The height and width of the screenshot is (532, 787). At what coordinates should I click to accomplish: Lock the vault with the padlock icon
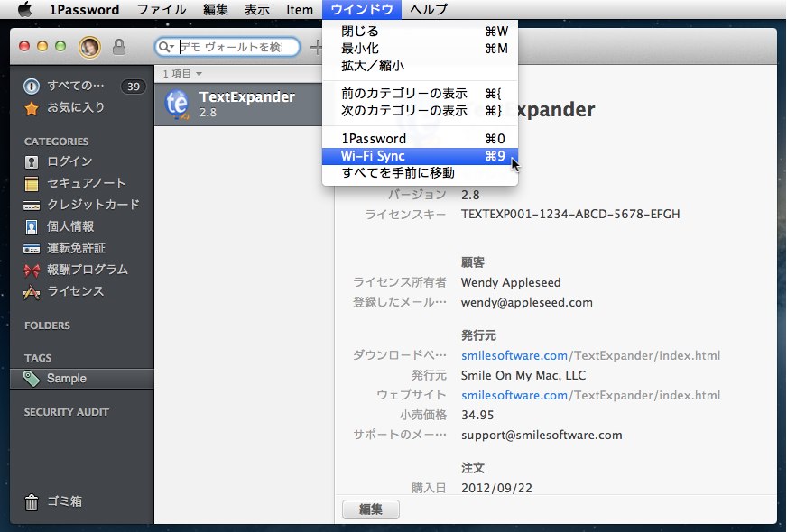(x=119, y=47)
